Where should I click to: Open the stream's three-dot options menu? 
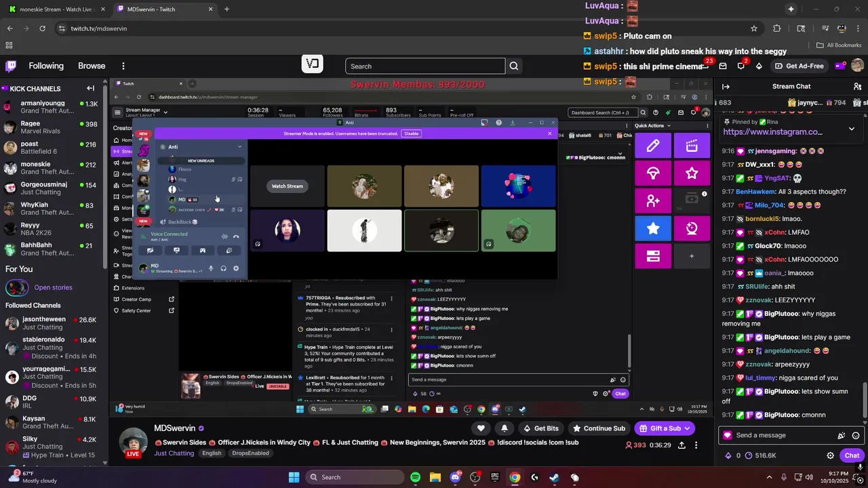tap(696, 445)
